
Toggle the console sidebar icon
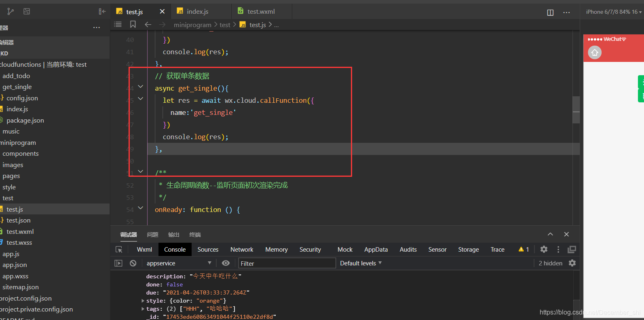click(118, 263)
